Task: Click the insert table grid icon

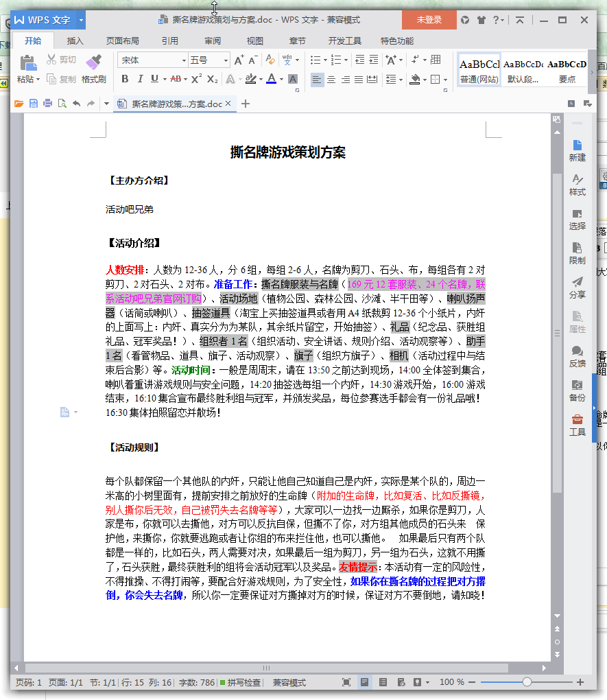Action: [x=436, y=60]
